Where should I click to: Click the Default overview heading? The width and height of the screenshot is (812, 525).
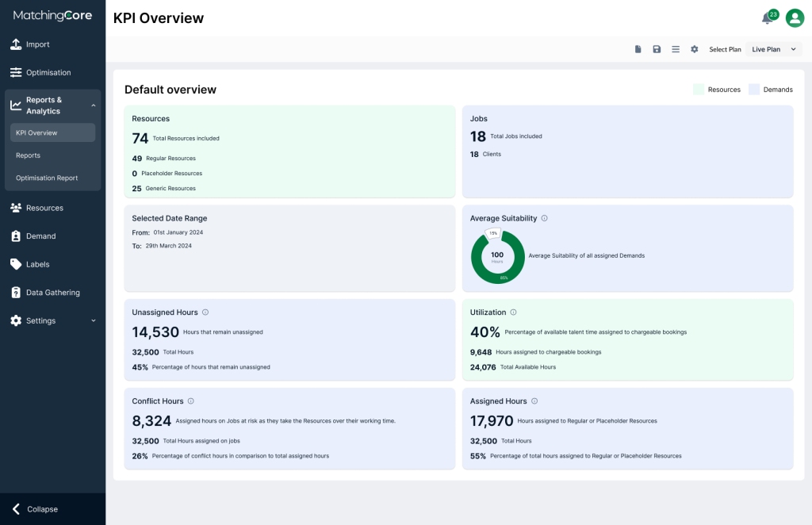(x=170, y=90)
